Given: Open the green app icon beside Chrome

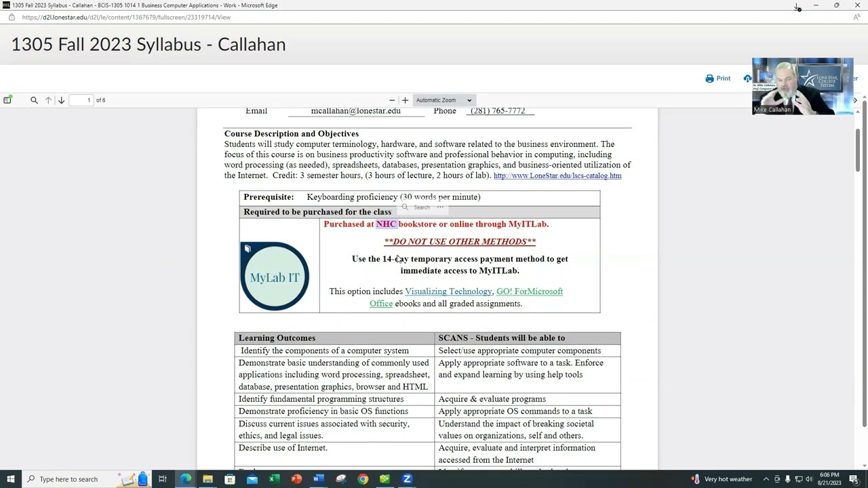Looking at the screenshot, I should [x=384, y=479].
